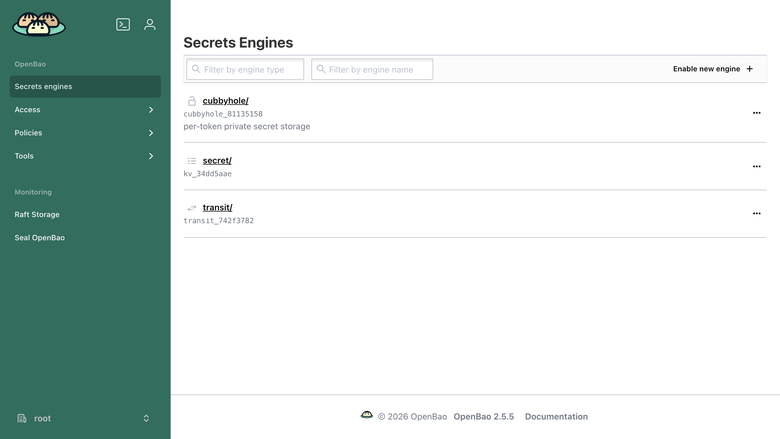Expand the Access sidebar section

[85, 110]
